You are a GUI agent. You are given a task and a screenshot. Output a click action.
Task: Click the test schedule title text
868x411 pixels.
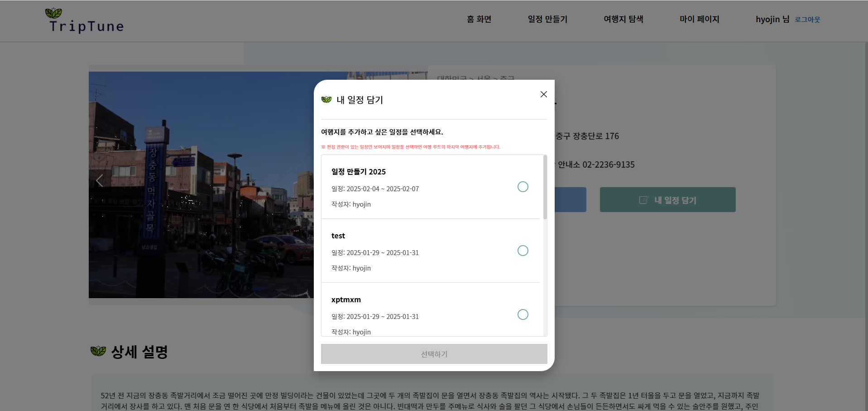(338, 236)
